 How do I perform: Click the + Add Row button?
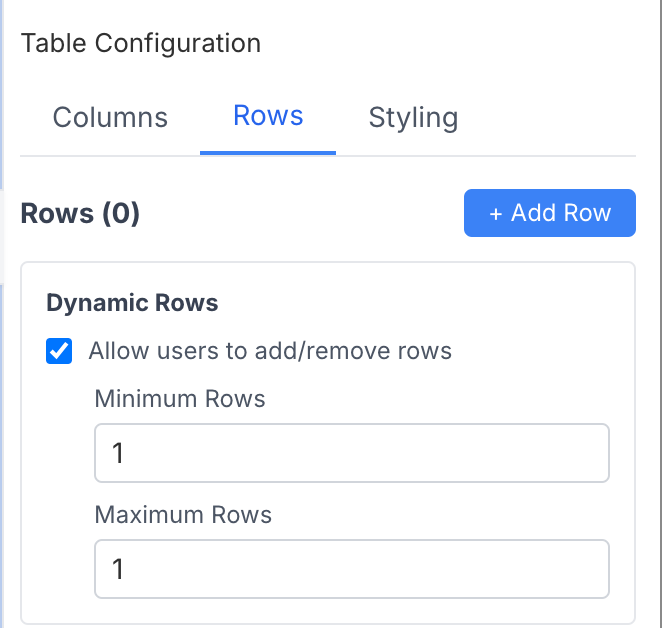(549, 213)
